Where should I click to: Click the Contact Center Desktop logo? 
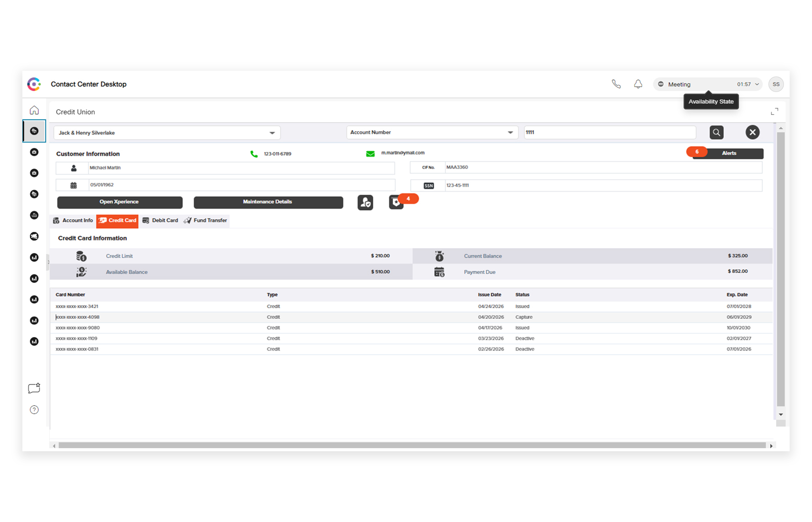(34, 84)
